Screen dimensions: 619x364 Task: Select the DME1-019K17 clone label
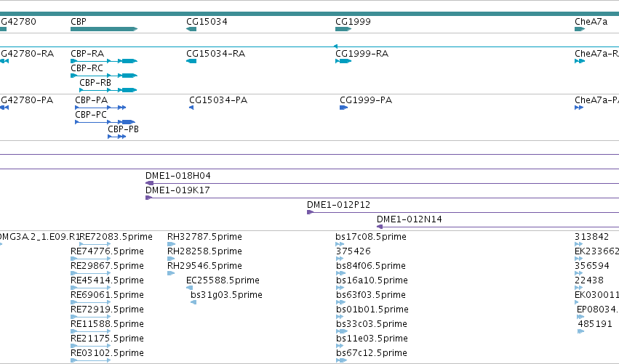pyautogui.click(x=177, y=190)
